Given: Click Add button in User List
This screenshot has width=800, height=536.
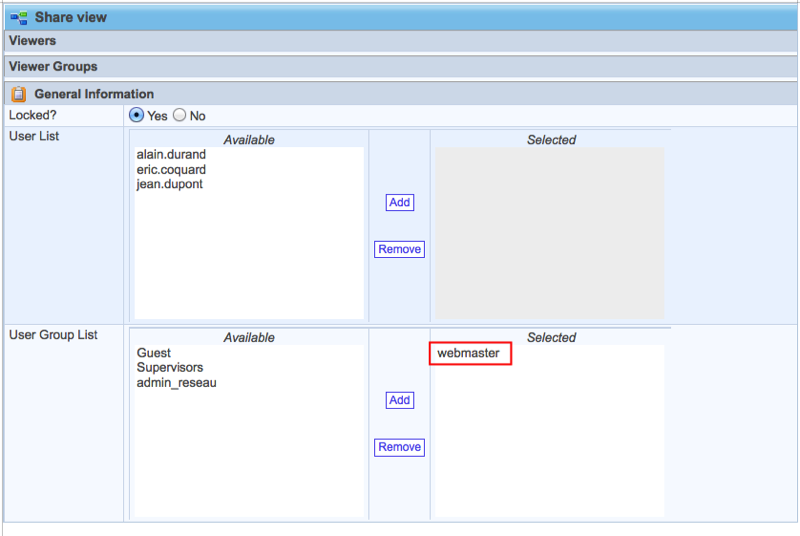Looking at the screenshot, I should 399,202.
